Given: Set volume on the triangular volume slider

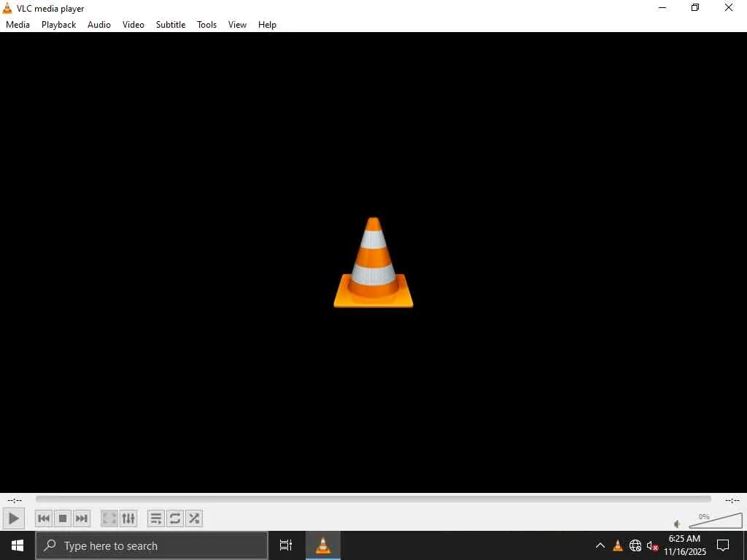Looking at the screenshot, I should (x=715, y=520).
